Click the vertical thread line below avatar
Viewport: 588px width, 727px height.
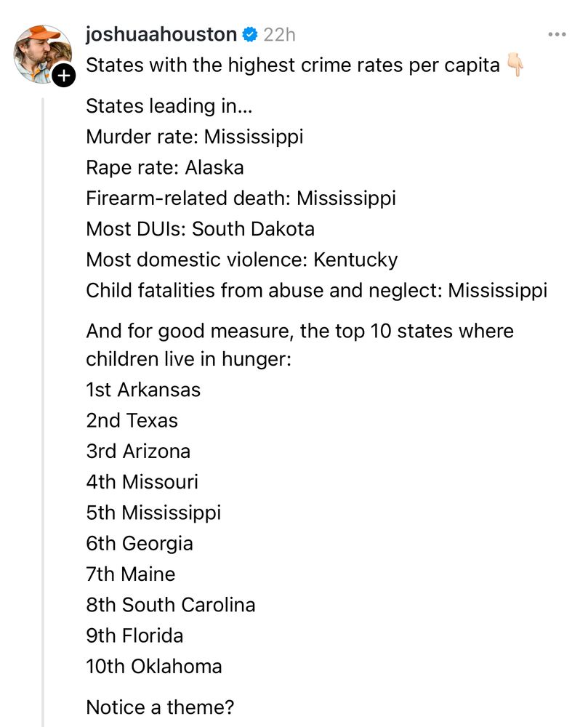43,407
